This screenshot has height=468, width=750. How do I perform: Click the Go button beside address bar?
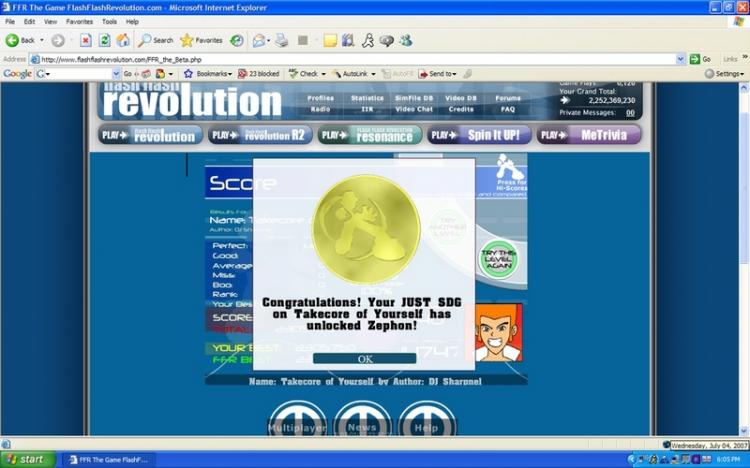pos(700,59)
